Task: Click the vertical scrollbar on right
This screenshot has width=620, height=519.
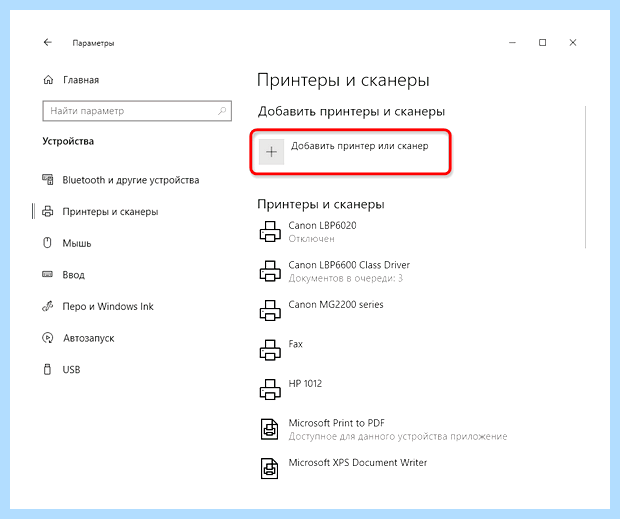Action: pos(585,177)
